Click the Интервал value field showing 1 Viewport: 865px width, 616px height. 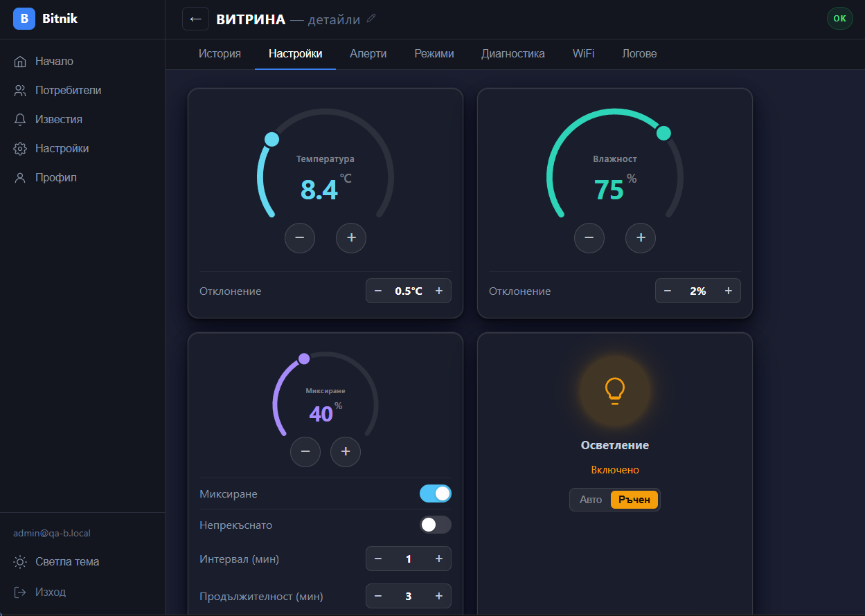409,559
